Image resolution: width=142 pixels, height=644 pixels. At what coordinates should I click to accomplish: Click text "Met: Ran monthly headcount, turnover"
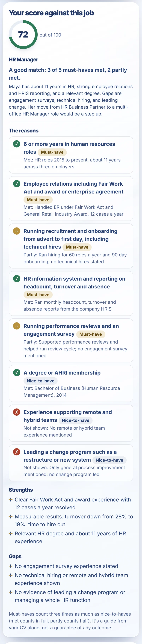click(70, 306)
